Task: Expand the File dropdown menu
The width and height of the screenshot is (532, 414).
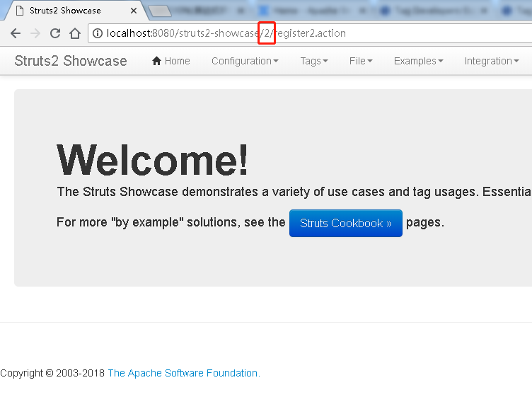Action: pyautogui.click(x=361, y=61)
